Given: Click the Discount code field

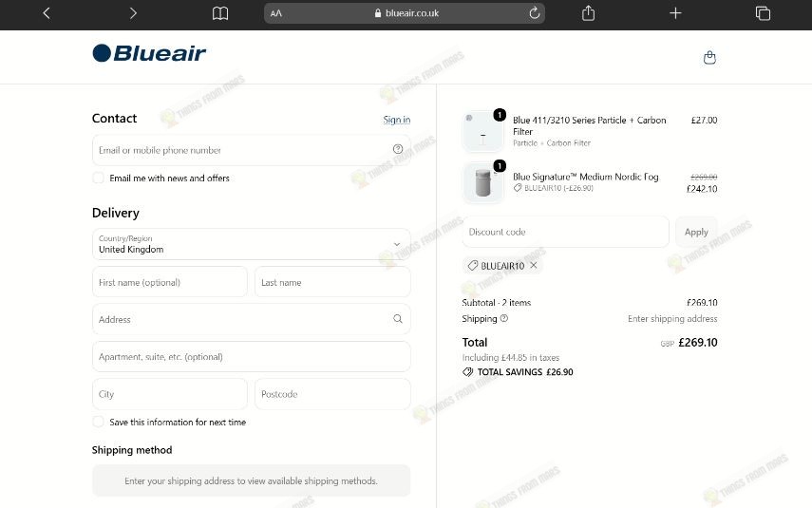Looking at the screenshot, I should click(x=565, y=232).
